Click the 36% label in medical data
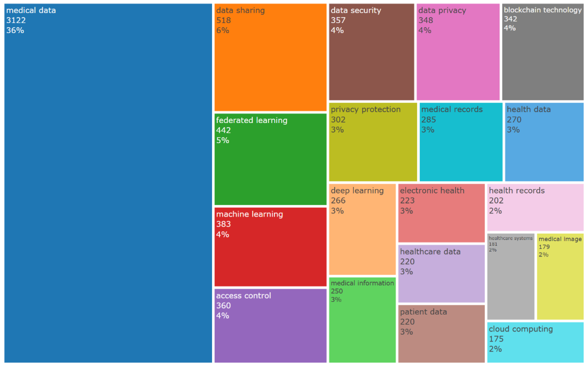588x367 pixels. (15, 30)
